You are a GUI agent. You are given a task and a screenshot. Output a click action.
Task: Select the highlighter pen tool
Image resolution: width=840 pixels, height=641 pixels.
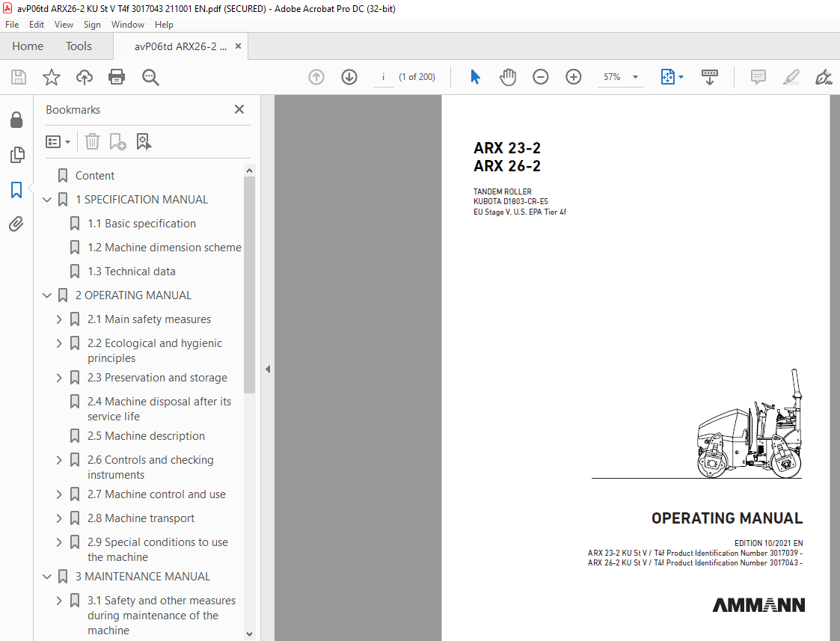(791, 77)
